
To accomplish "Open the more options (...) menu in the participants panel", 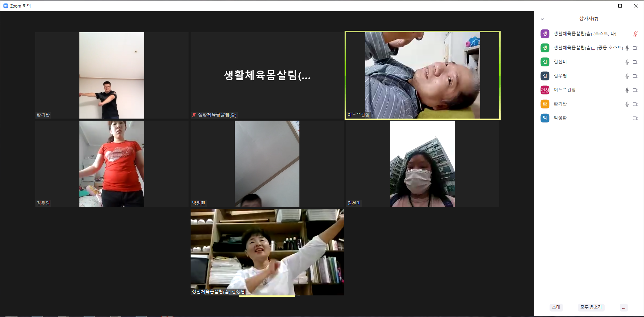I will pos(623,307).
